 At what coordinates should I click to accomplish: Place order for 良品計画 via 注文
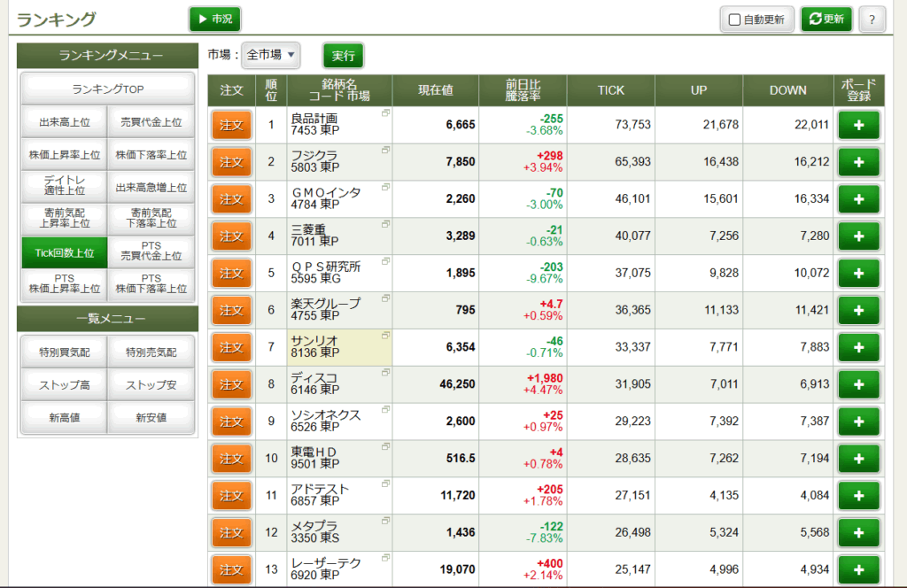pyautogui.click(x=231, y=125)
